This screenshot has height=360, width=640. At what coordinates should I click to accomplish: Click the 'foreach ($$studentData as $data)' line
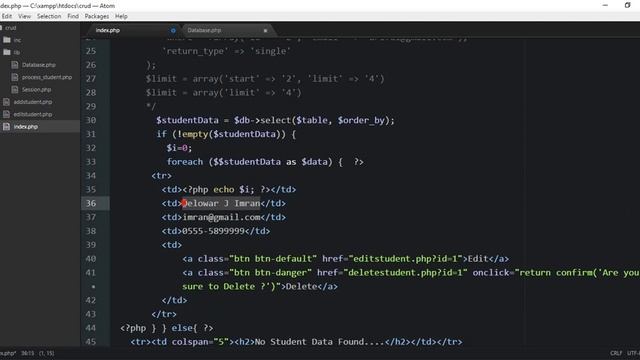click(265, 162)
